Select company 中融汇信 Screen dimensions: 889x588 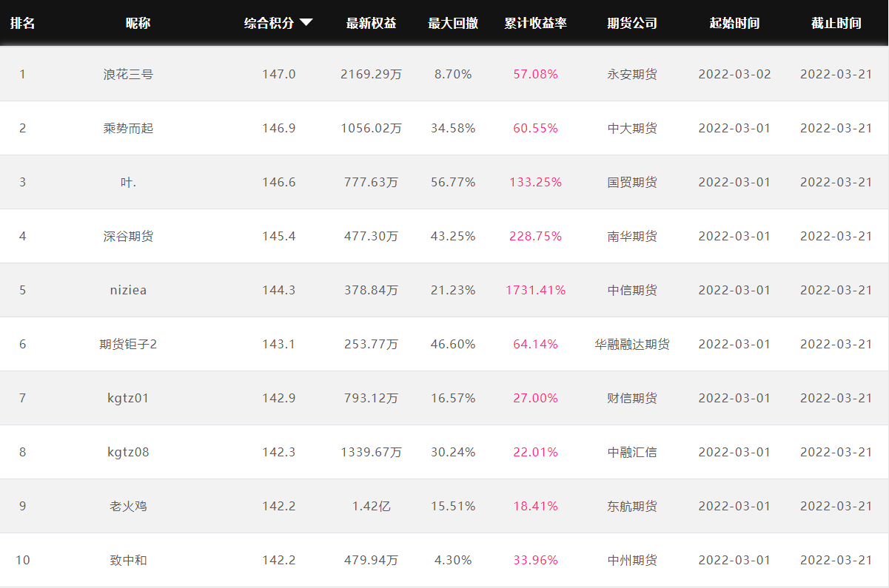pos(632,452)
